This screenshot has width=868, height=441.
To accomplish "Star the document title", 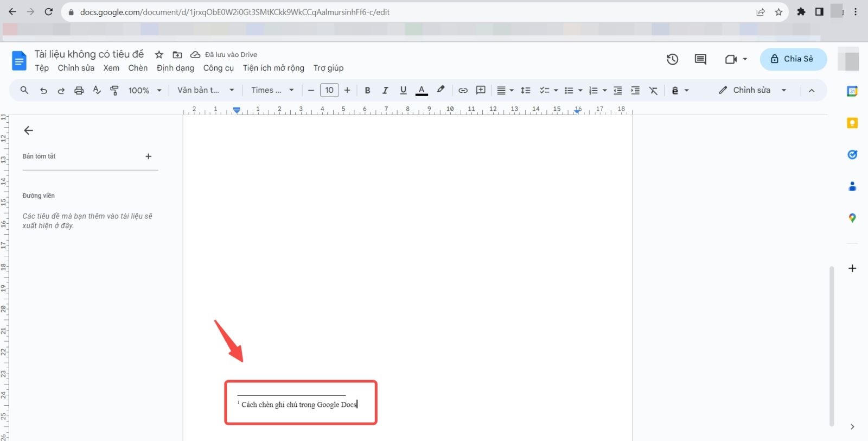I will [x=159, y=54].
